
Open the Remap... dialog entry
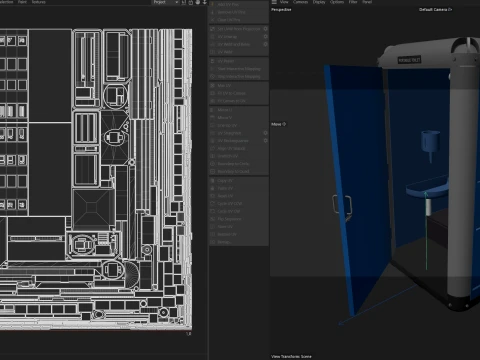pyautogui.click(x=239, y=242)
